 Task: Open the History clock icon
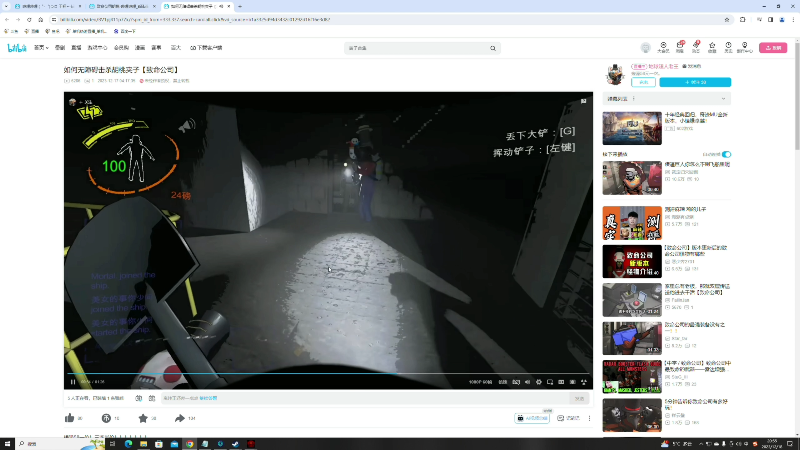tap(729, 47)
